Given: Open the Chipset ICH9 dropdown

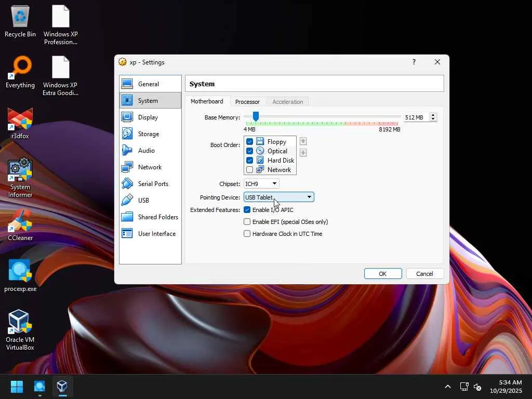Looking at the screenshot, I should [261, 183].
